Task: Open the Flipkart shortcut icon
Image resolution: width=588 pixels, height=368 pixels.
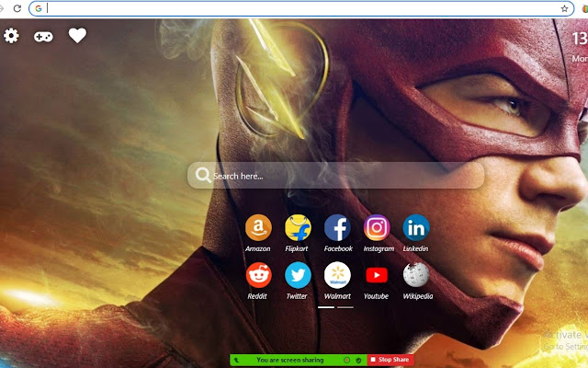Action: pos(298,227)
